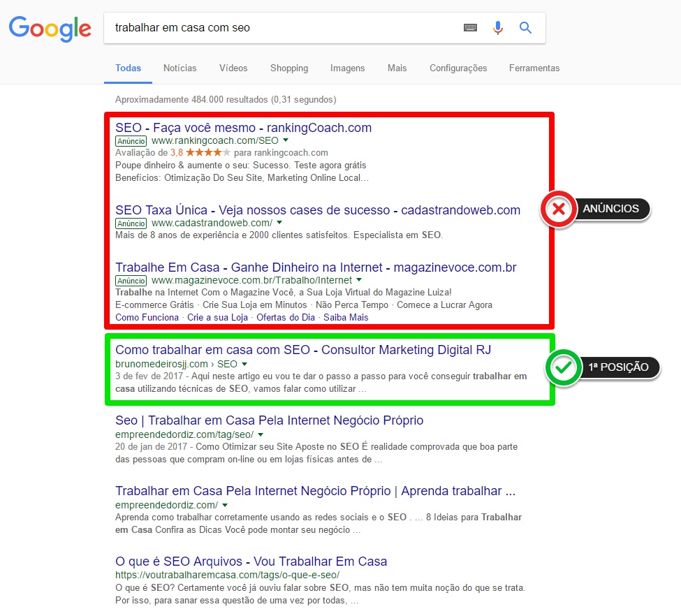Switch to the Notícias tab
Screen dimensions: 681x616
pos(180,68)
